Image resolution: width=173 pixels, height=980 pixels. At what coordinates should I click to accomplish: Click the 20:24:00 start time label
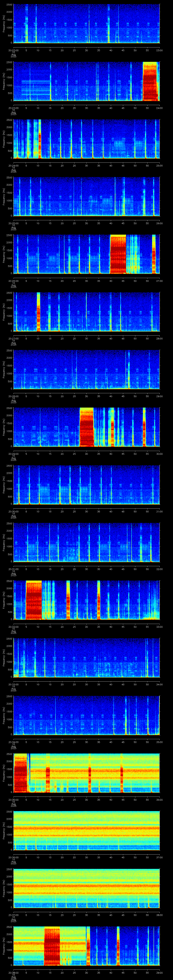coord(13,165)
